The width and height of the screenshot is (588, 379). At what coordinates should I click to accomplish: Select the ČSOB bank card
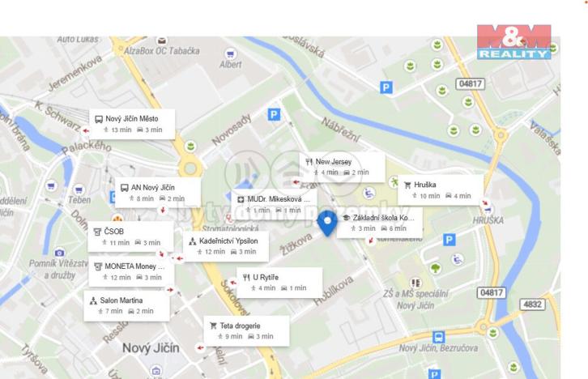pyautogui.click(x=130, y=236)
